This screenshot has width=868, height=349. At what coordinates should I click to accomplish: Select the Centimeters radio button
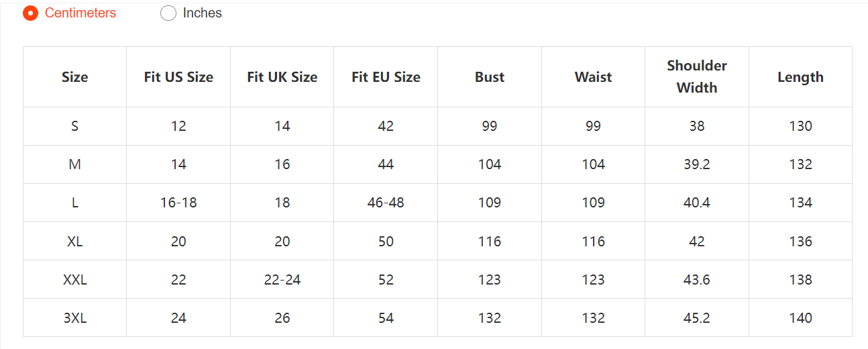[x=31, y=13]
